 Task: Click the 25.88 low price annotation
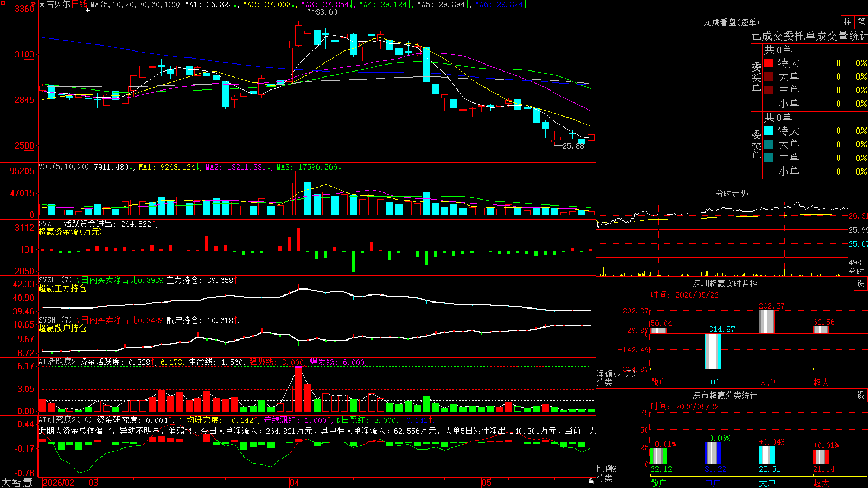(x=573, y=146)
